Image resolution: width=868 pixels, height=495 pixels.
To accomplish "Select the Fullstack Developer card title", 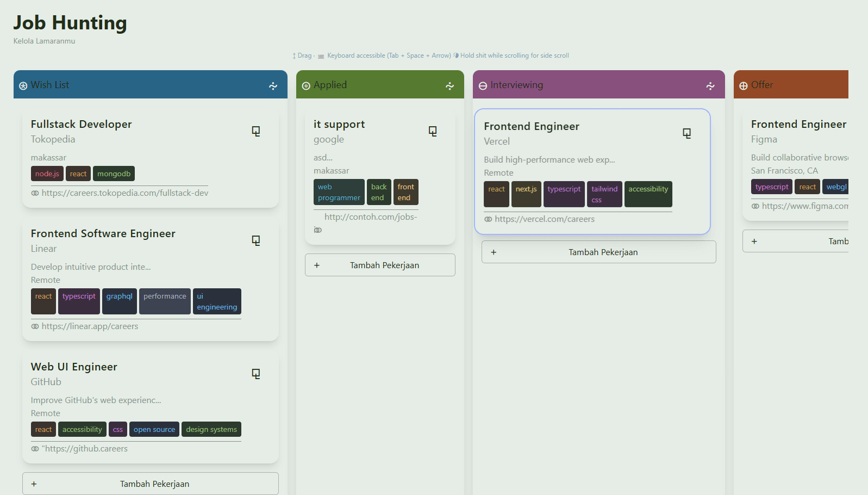I will 82,124.
